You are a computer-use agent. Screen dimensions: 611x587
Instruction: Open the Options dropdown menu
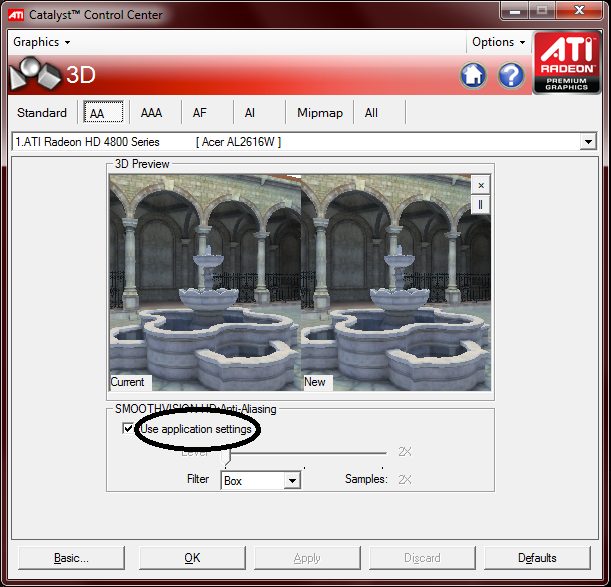click(498, 42)
